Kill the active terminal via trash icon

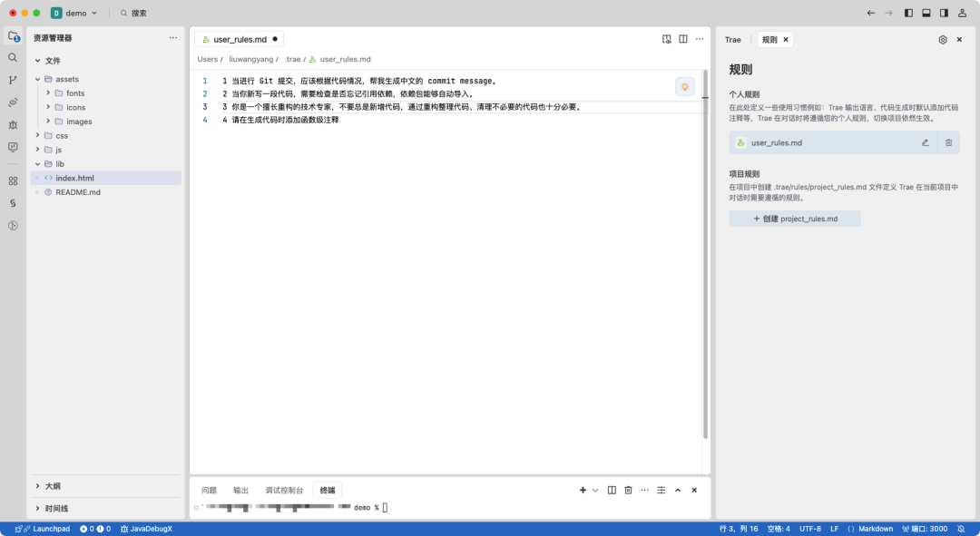tap(629, 490)
